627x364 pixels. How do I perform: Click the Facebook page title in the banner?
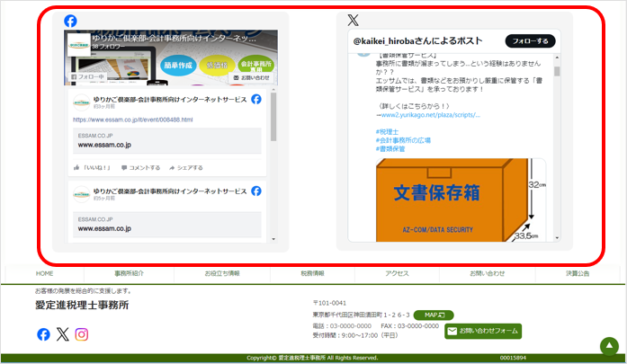174,39
